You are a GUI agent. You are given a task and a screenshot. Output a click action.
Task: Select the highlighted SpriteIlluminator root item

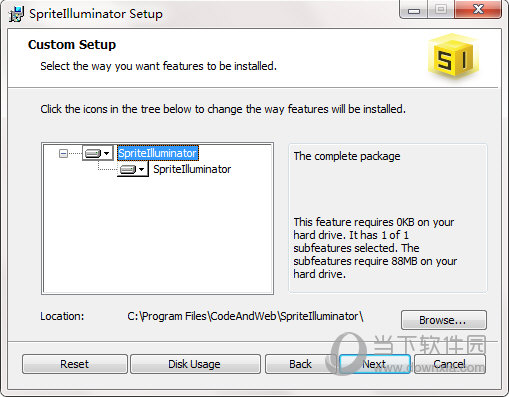pyautogui.click(x=158, y=153)
